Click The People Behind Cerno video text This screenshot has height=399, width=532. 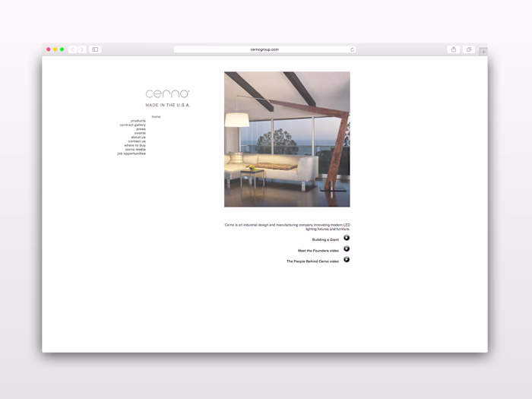(312, 261)
